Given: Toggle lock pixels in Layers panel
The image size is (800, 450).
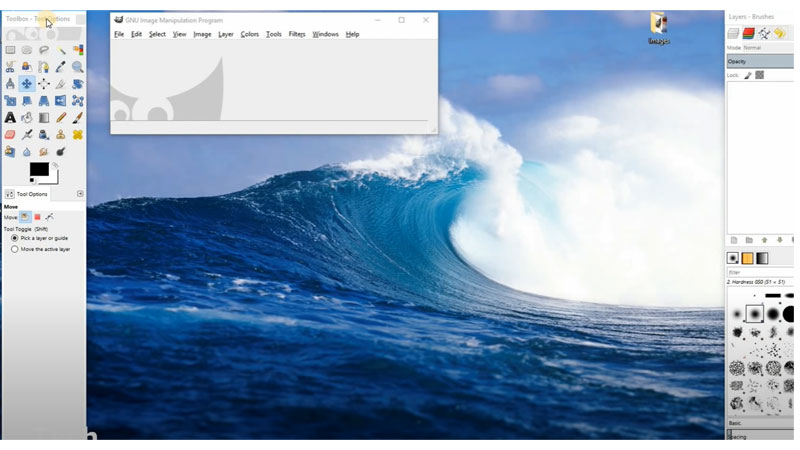Looking at the screenshot, I should click(748, 75).
